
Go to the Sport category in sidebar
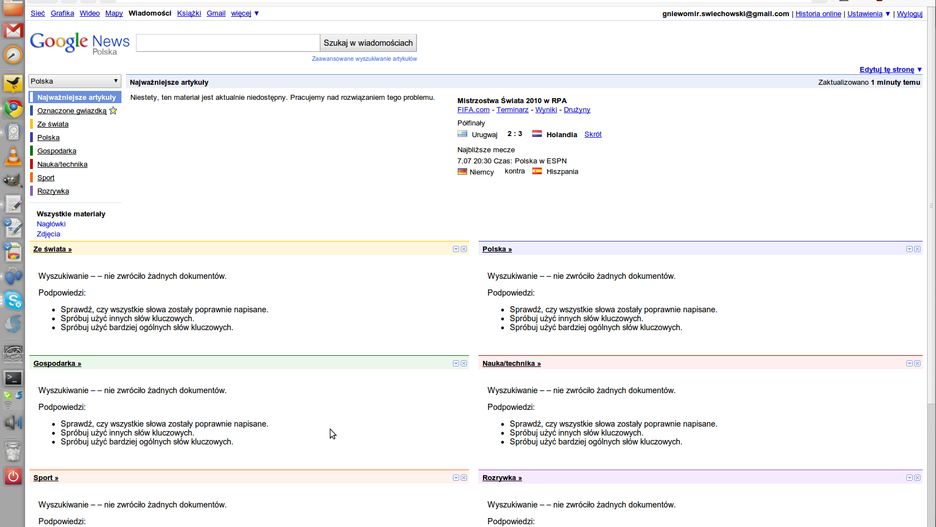pos(46,177)
